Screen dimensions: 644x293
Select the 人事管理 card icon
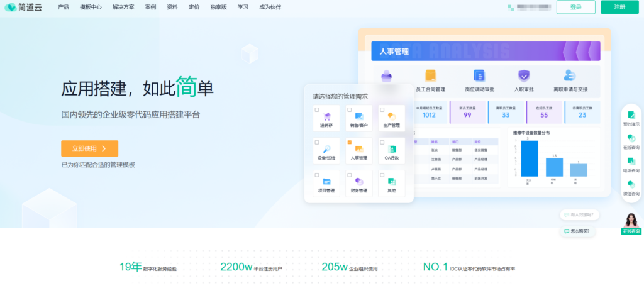[x=359, y=149]
